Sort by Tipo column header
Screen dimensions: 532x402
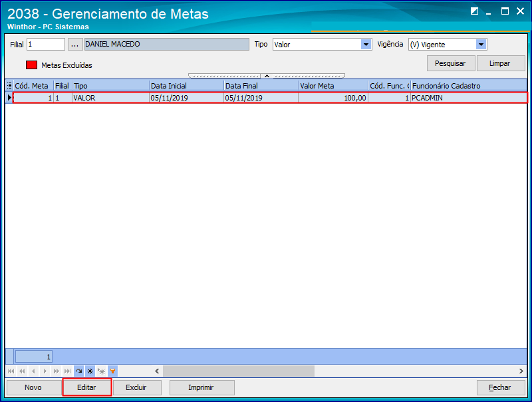click(x=110, y=86)
